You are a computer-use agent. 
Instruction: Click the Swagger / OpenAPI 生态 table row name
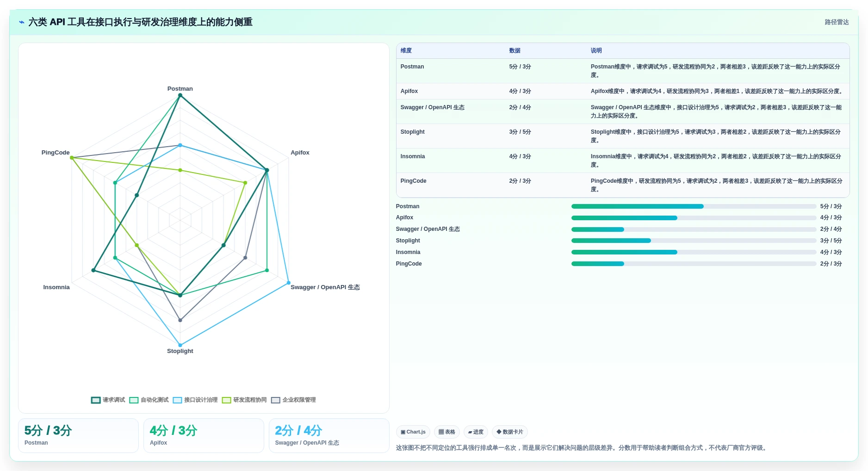click(x=433, y=107)
